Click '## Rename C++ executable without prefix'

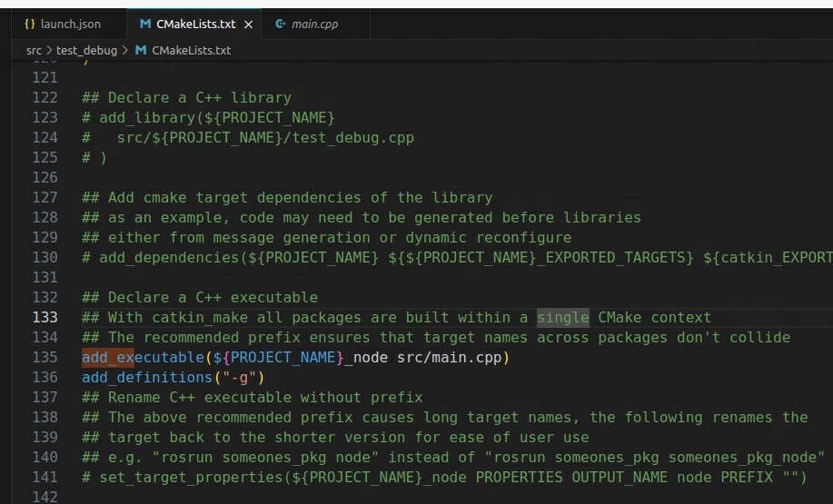pos(253,397)
